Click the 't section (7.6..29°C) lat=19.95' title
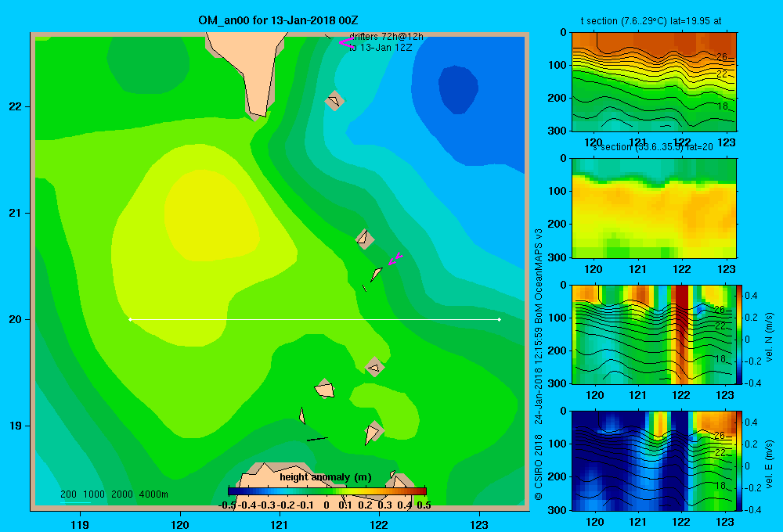 pos(651,21)
